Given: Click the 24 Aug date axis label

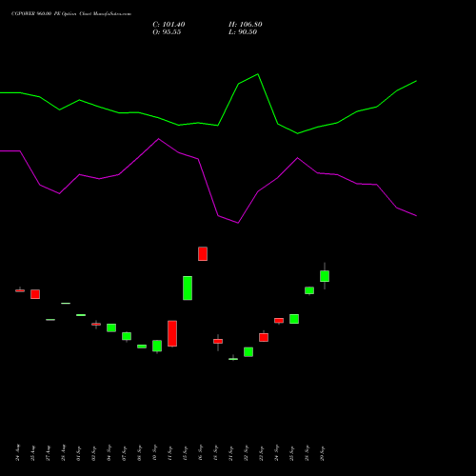Looking at the screenshot, I should 18,453.
